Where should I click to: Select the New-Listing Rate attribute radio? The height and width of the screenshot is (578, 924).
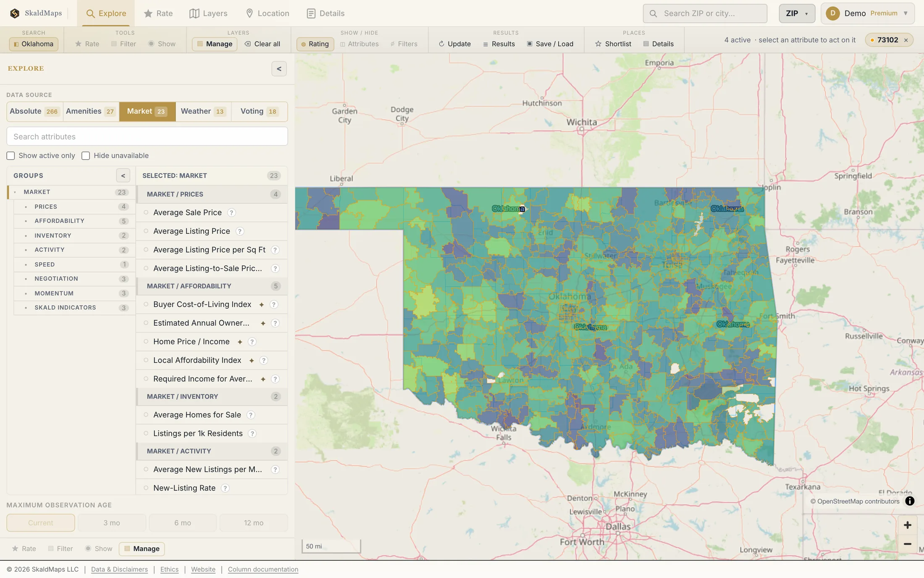pos(146,488)
